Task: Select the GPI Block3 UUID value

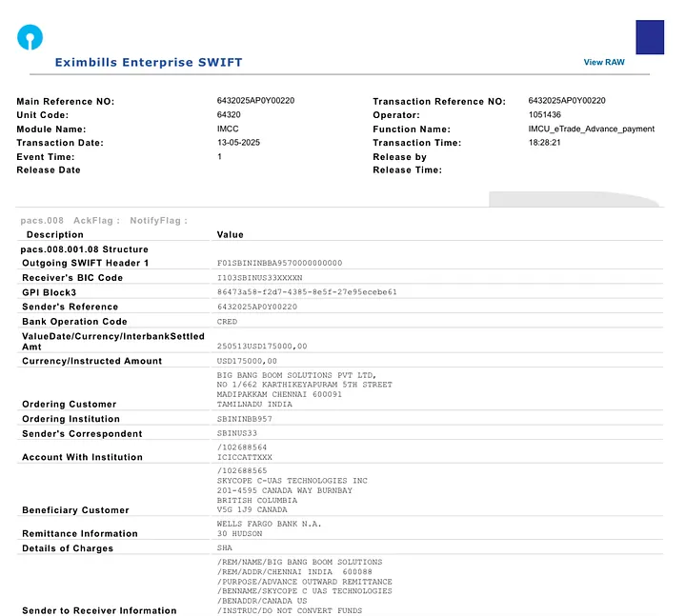Action: tap(307, 292)
